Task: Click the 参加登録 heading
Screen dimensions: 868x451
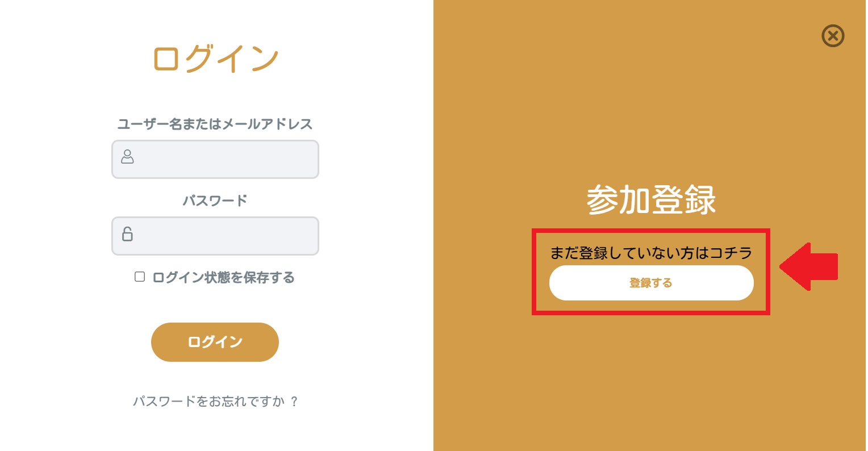Action: point(651,200)
